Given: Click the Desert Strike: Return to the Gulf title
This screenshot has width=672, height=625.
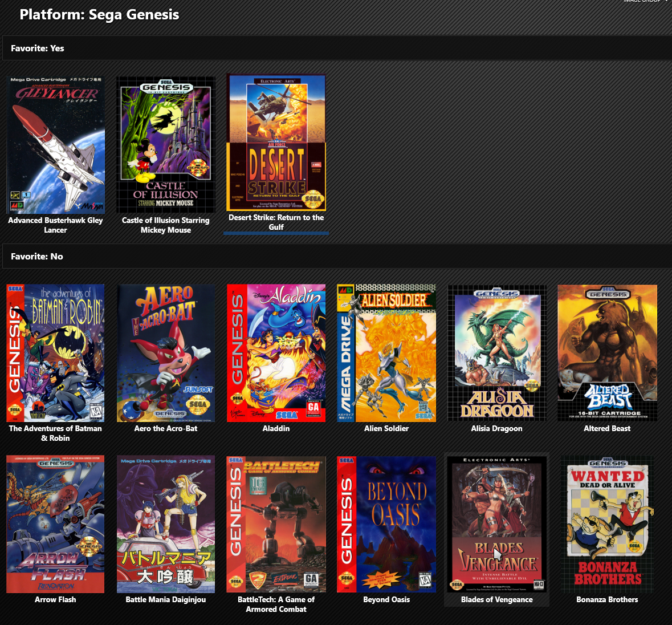Looking at the screenshot, I should 276,222.
